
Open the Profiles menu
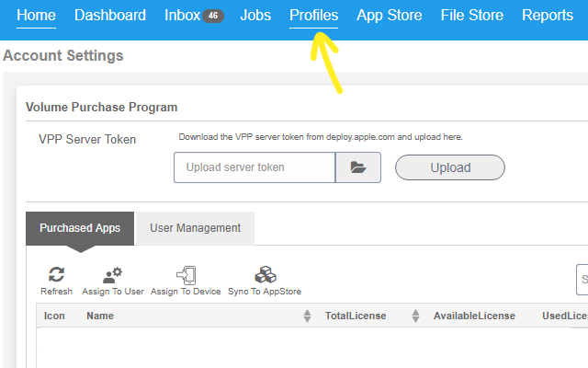click(x=314, y=16)
